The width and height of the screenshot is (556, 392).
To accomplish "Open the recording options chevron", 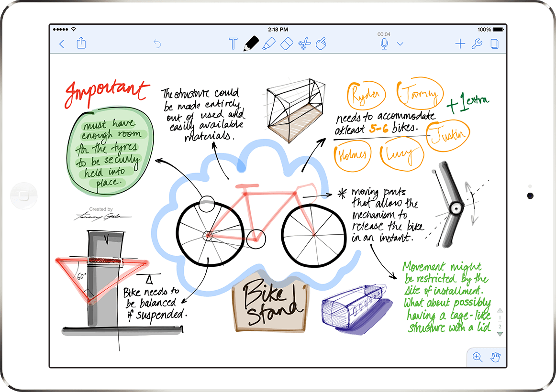I will tap(400, 44).
